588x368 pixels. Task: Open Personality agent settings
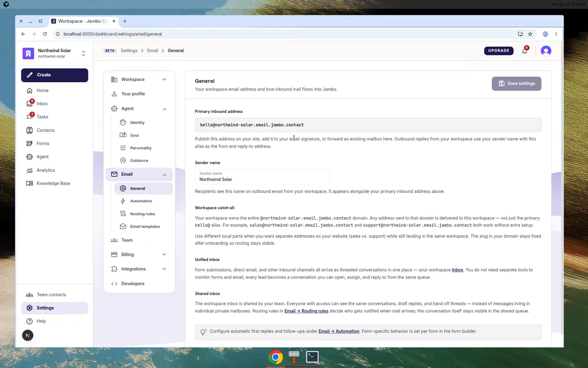coord(143,148)
